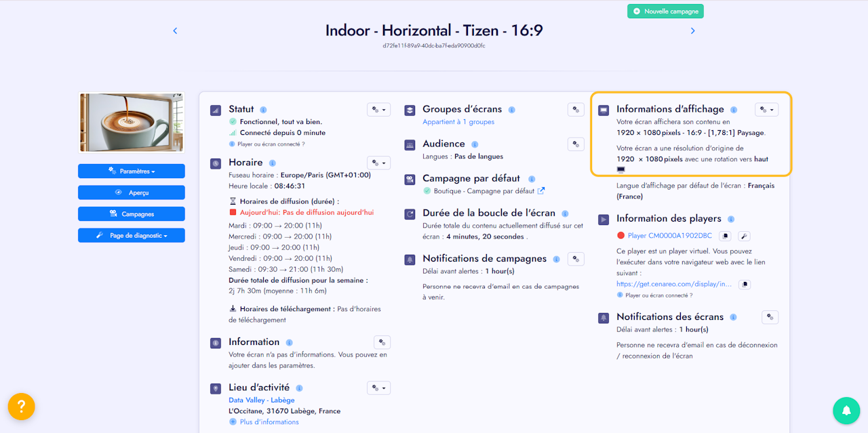Click the Nouvelle campagne button
868x433 pixels.
click(665, 12)
